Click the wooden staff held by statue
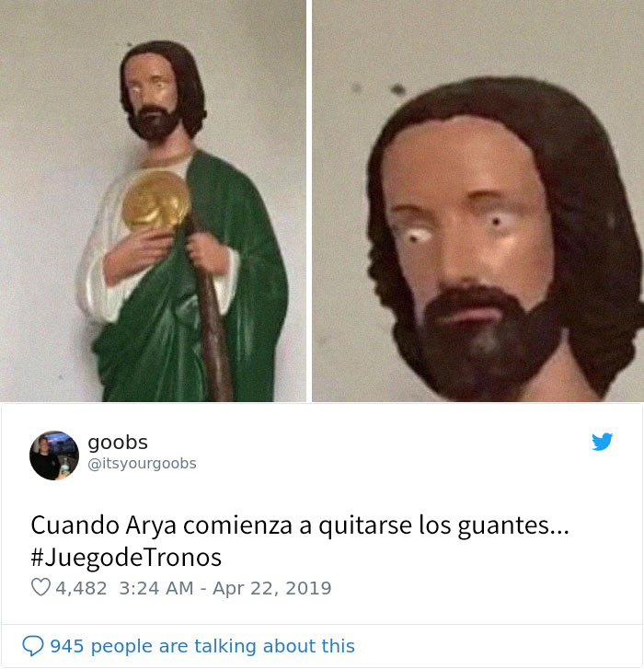The width and height of the screenshot is (644, 669). [x=209, y=324]
